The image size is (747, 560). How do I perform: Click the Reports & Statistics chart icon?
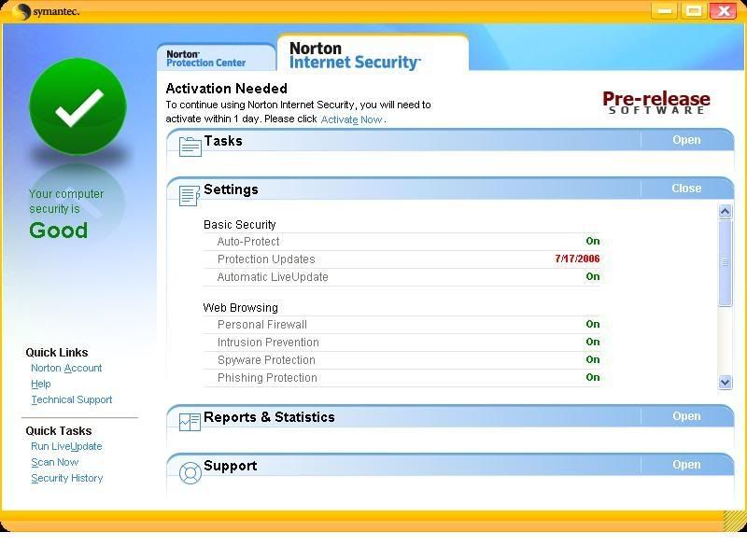click(190, 422)
